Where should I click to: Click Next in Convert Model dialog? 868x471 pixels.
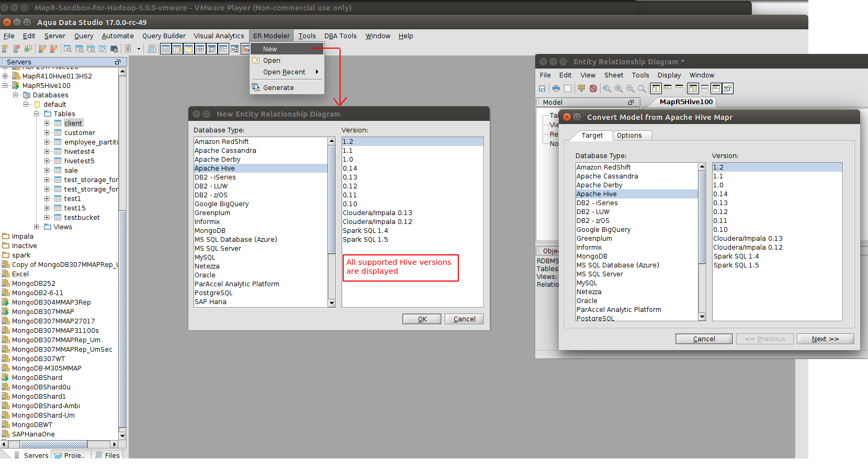825,339
